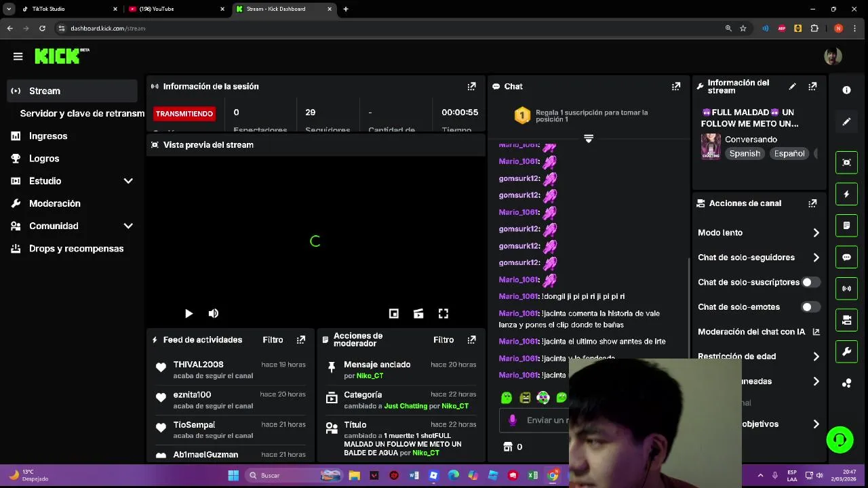This screenshot has height=488, width=868.
Task: Open Excel from the taskbar
Action: (533, 475)
